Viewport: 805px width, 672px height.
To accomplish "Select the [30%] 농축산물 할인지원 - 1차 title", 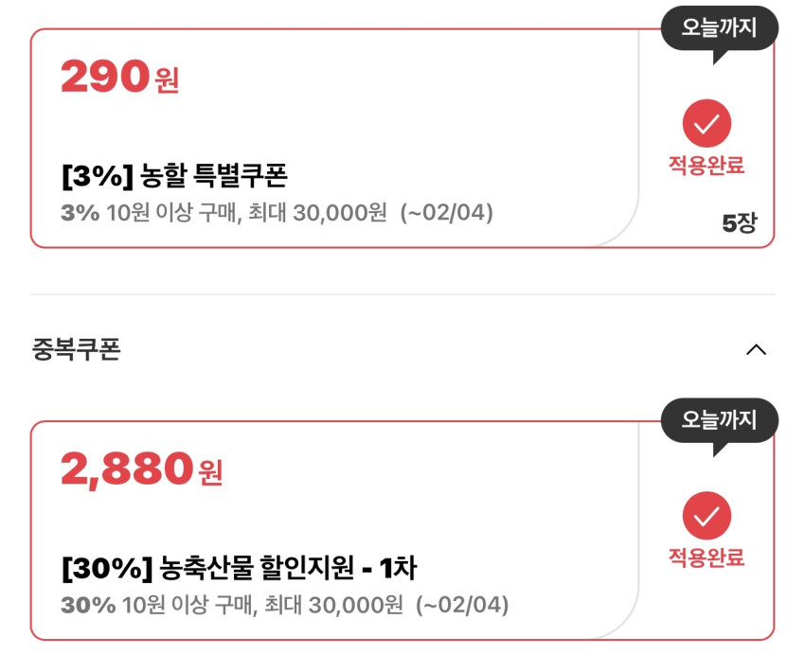I will pos(239,568).
